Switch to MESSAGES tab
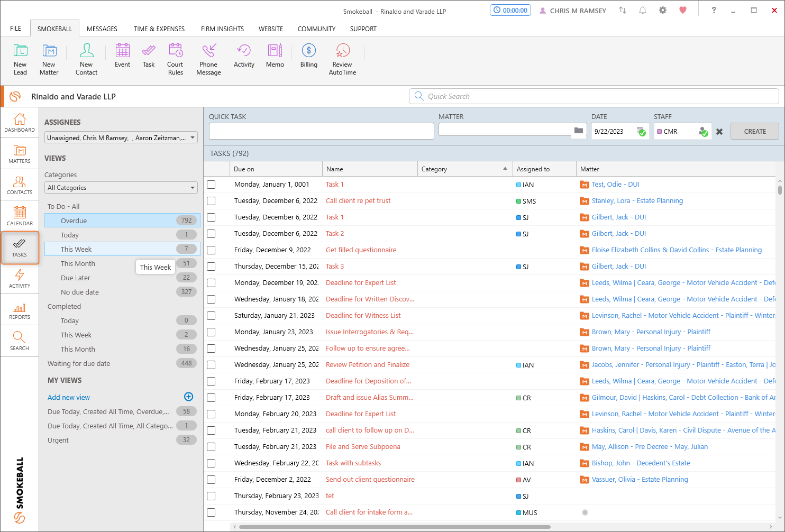The width and height of the screenshot is (785, 532). point(102,29)
